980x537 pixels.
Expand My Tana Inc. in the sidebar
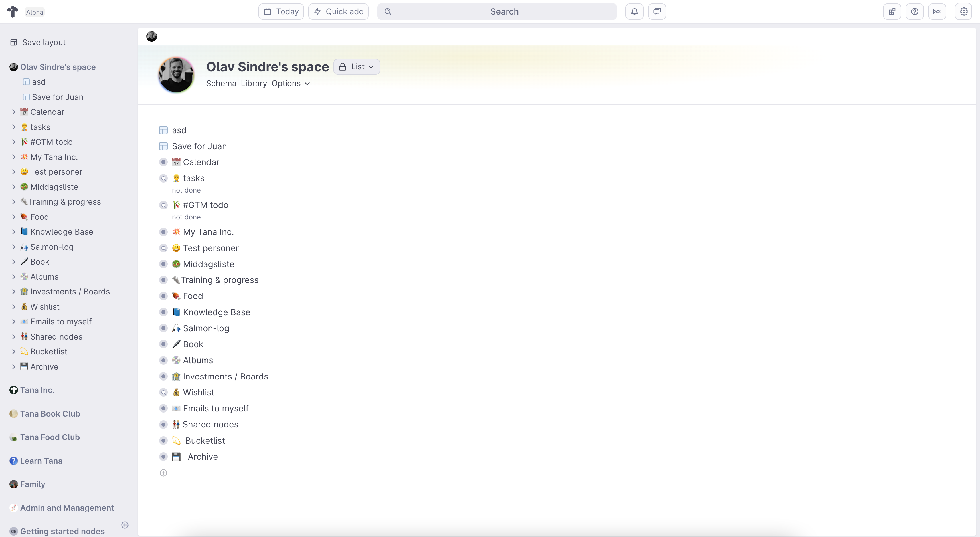pos(14,157)
